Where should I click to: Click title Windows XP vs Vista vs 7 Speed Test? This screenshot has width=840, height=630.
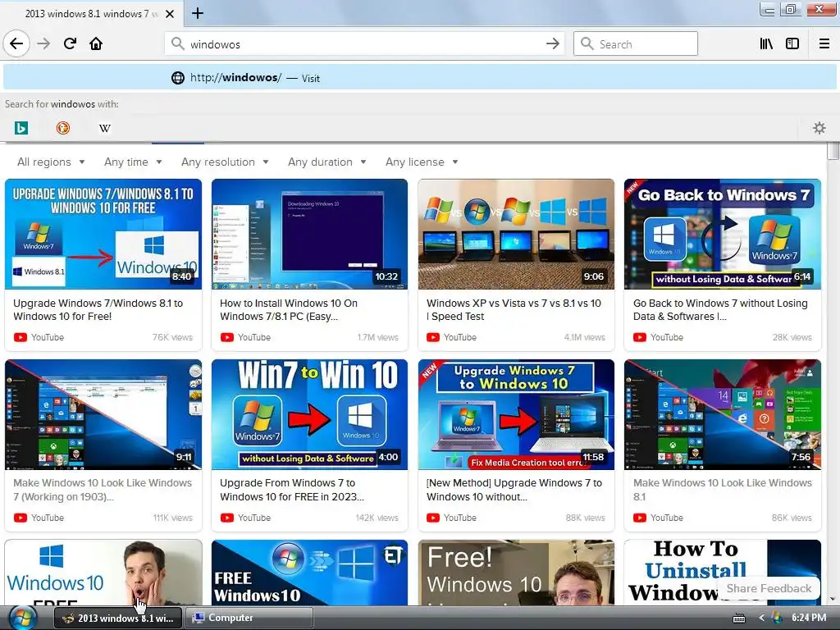[514, 309]
